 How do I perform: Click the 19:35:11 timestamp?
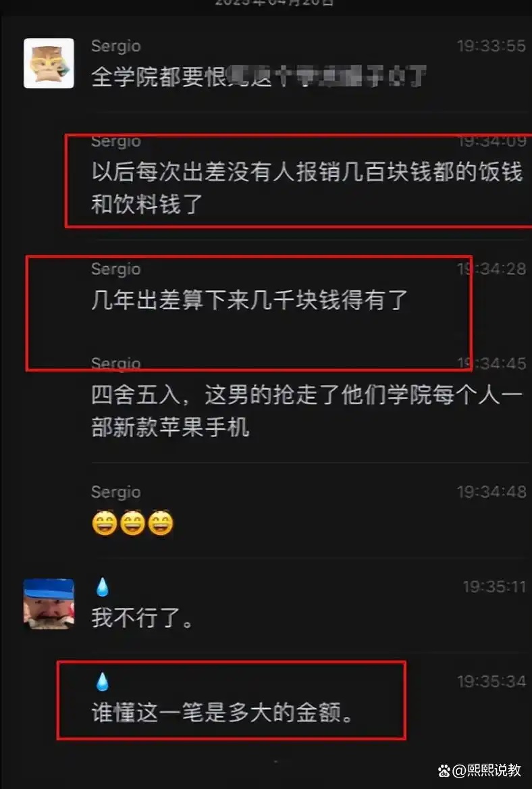[x=494, y=587]
